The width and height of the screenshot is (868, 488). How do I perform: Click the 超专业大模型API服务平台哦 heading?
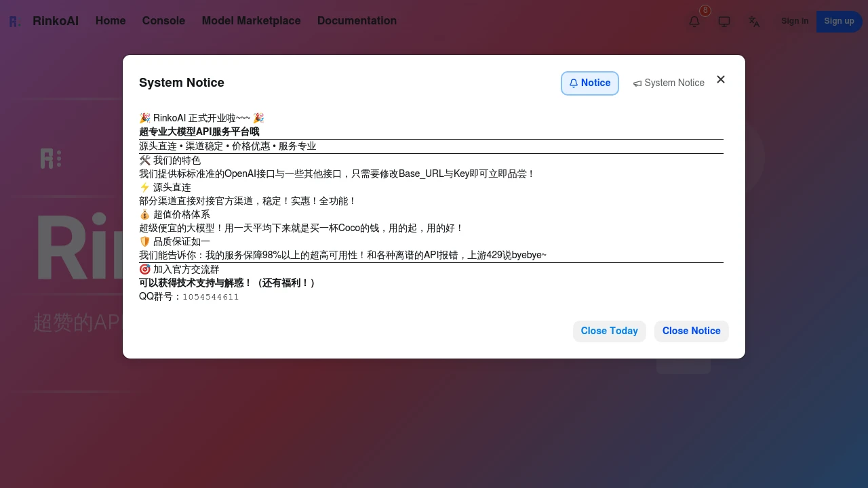[199, 131]
